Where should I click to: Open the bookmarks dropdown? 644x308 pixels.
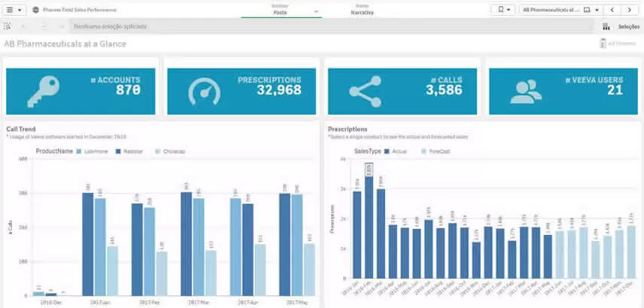pyautogui.click(x=503, y=10)
